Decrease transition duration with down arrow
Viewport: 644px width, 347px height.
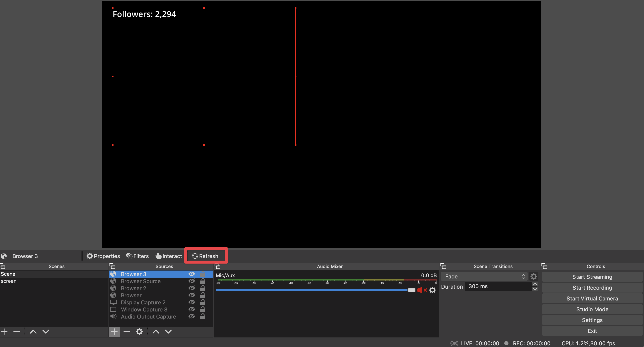535,289
